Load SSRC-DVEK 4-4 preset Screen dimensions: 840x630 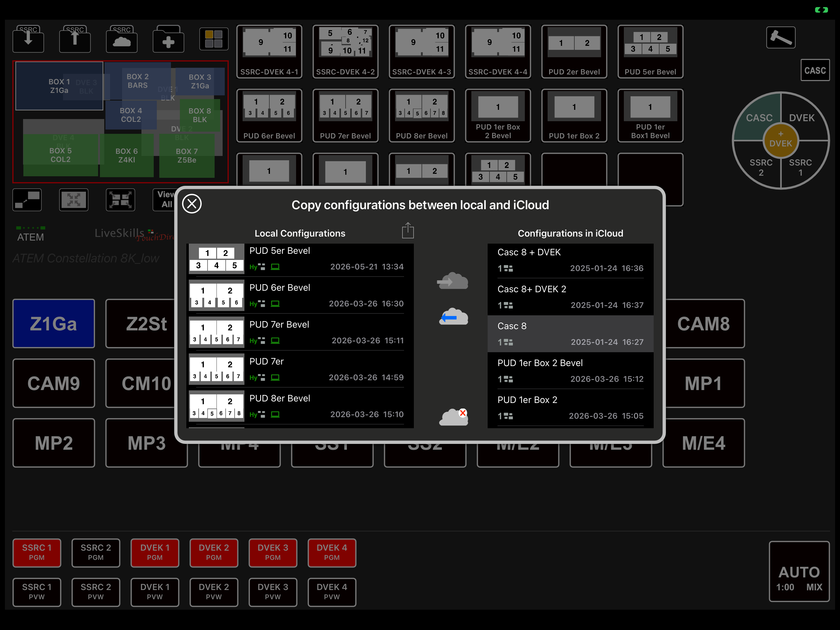pos(498,52)
